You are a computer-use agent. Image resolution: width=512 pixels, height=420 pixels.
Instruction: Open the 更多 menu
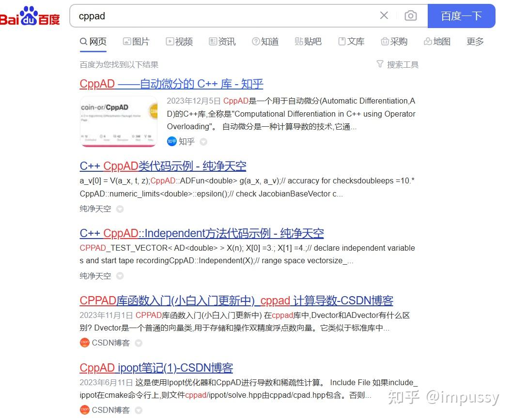pyautogui.click(x=475, y=42)
